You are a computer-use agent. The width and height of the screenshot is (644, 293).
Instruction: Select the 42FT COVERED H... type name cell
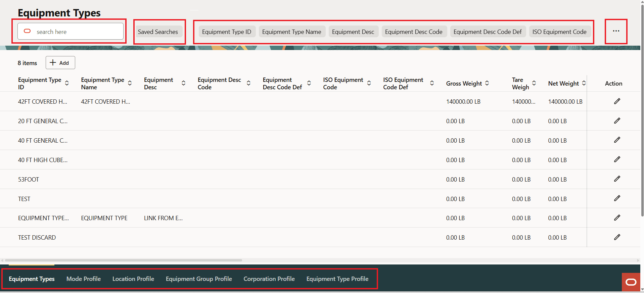(105, 102)
